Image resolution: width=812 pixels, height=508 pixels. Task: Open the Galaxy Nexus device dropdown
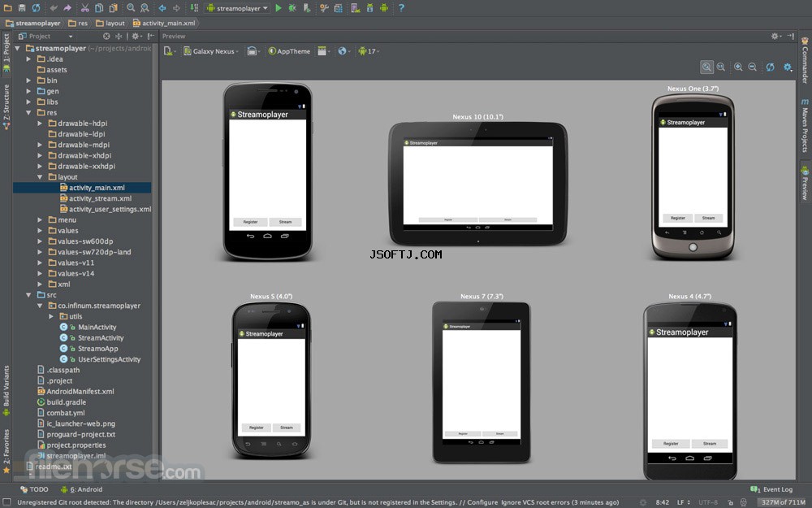(x=211, y=50)
